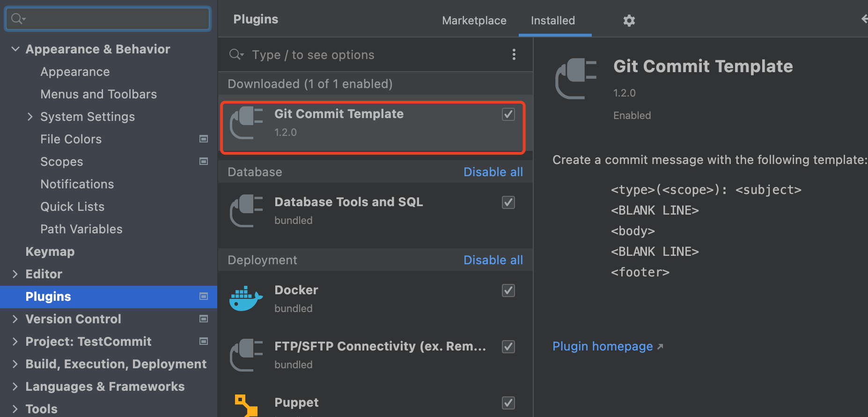Screen dimensions: 868x417
Task: Click the plug icon for Database Tools and SQL
Action: click(x=246, y=210)
